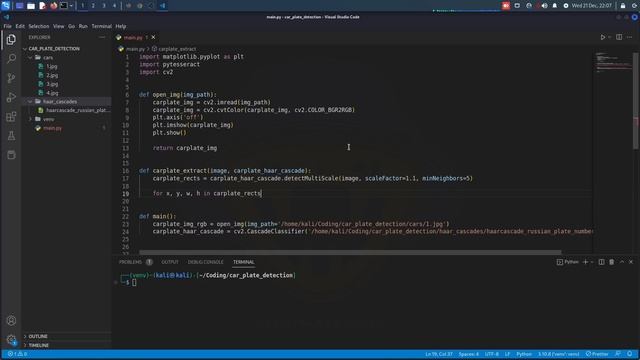Select main.py in the Explorer tree
The height and width of the screenshot is (360, 640).
(x=53, y=128)
